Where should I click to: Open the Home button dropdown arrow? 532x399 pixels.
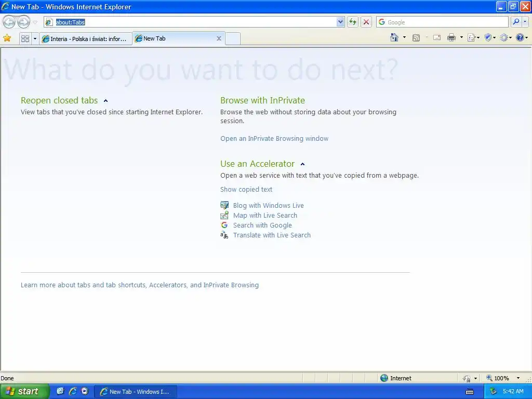tap(404, 37)
